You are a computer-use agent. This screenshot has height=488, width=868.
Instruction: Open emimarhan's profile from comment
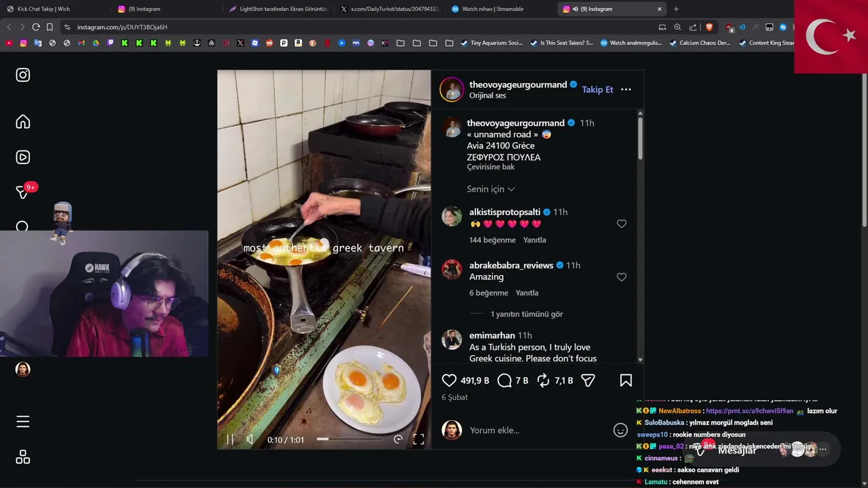point(492,335)
